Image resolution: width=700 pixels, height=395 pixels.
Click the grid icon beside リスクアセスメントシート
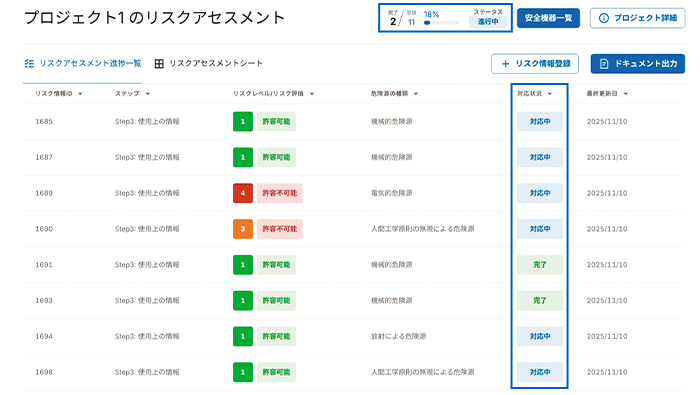pyautogui.click(x=159, y=63)
